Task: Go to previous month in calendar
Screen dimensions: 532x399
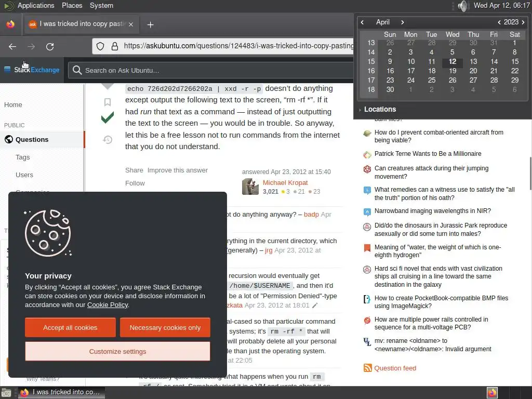Action: 362,22
